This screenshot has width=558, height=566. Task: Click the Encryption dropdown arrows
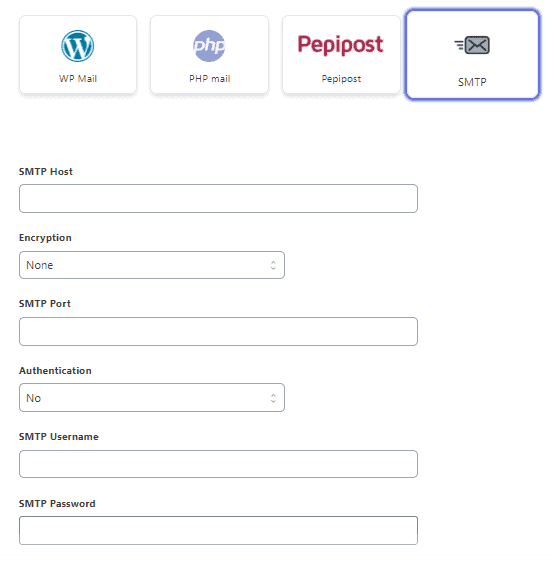pyautogui.click(x=273, y=265)
